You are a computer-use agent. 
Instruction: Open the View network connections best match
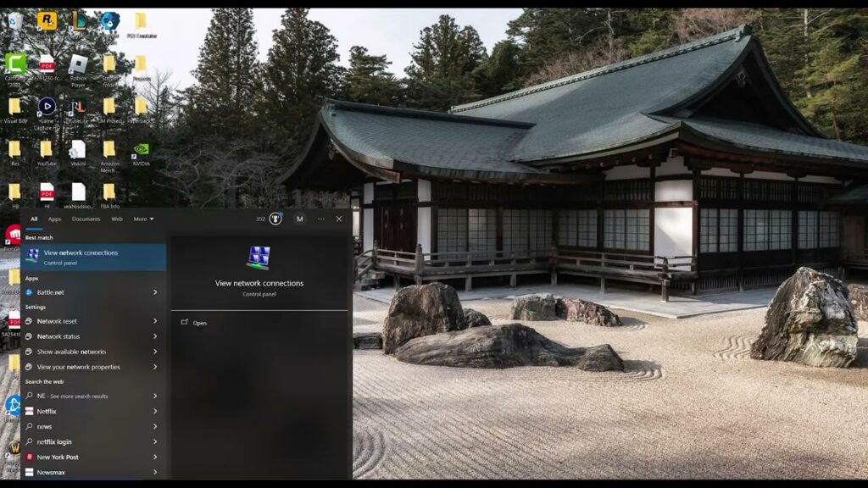point(93,258)
